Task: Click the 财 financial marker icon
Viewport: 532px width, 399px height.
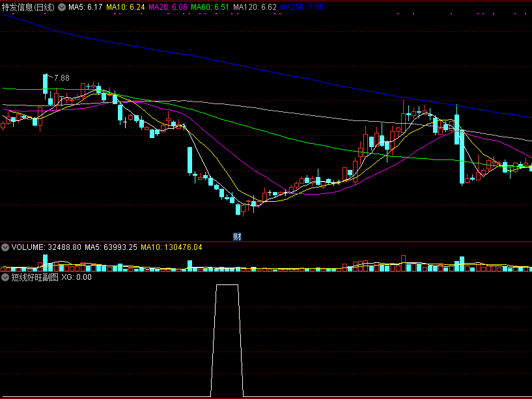Action: (237, 236)
